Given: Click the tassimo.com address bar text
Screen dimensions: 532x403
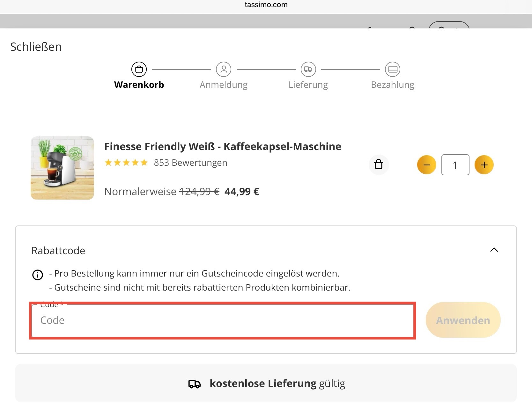Looking at the screenshot, I should [266, 5].
